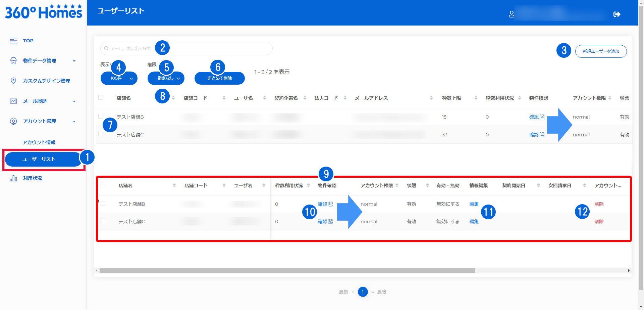
Task: Click the TOP menu list icon
Action: tap(13, 41)
